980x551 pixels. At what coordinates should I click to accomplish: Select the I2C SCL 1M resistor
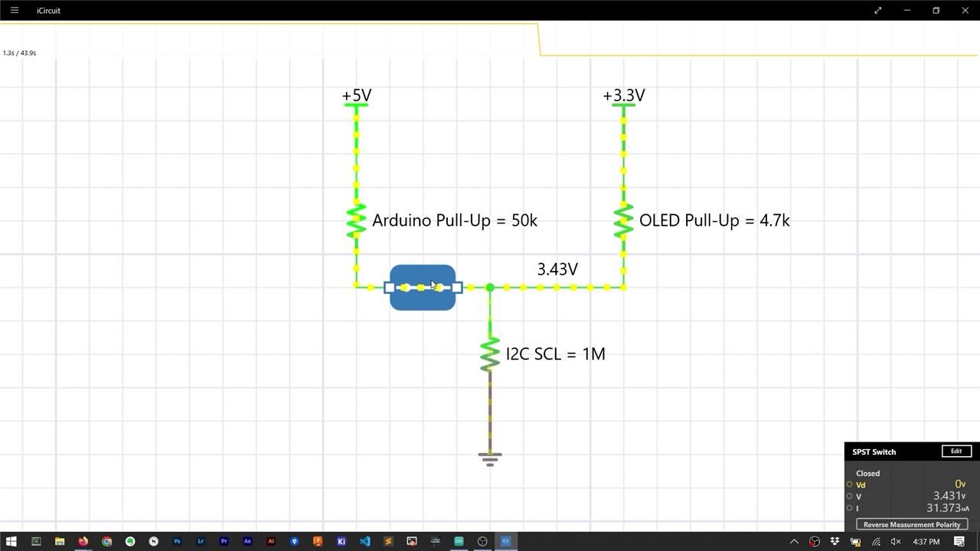490,354
